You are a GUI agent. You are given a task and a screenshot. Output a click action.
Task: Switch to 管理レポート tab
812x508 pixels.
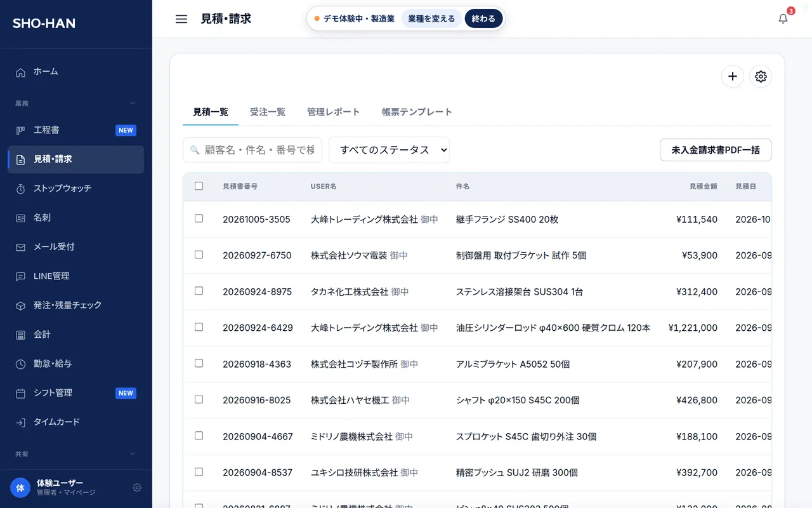pos(334,112)
